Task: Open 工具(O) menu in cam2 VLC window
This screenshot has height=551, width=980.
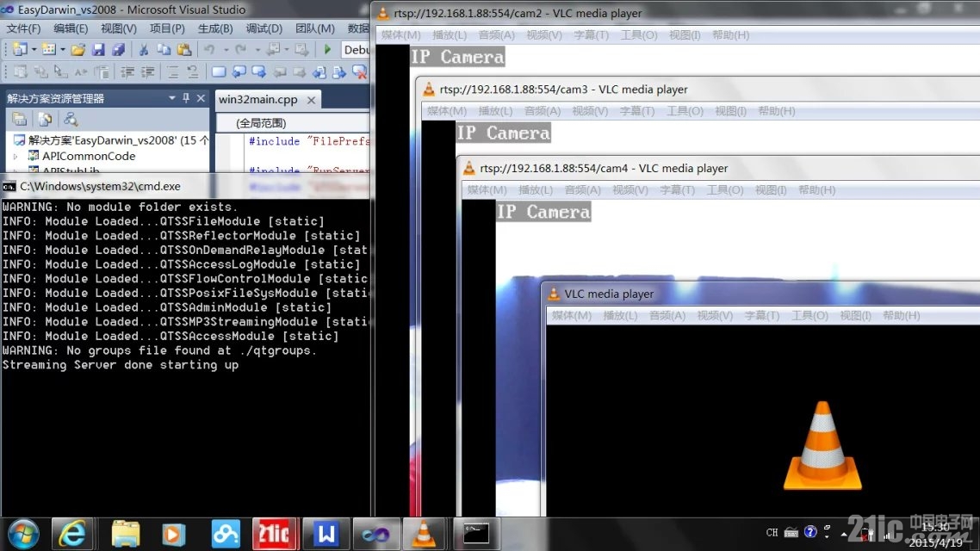Action: click(x=639, y=35)
